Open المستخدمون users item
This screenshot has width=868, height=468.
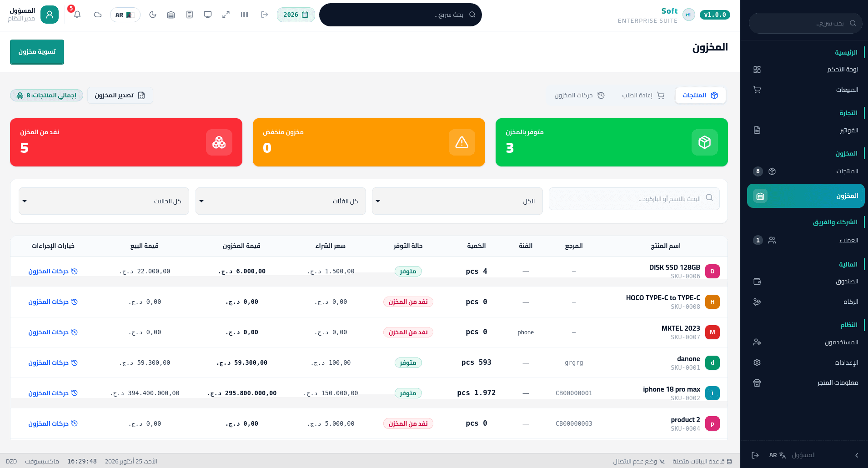click(x=806, y=342)
